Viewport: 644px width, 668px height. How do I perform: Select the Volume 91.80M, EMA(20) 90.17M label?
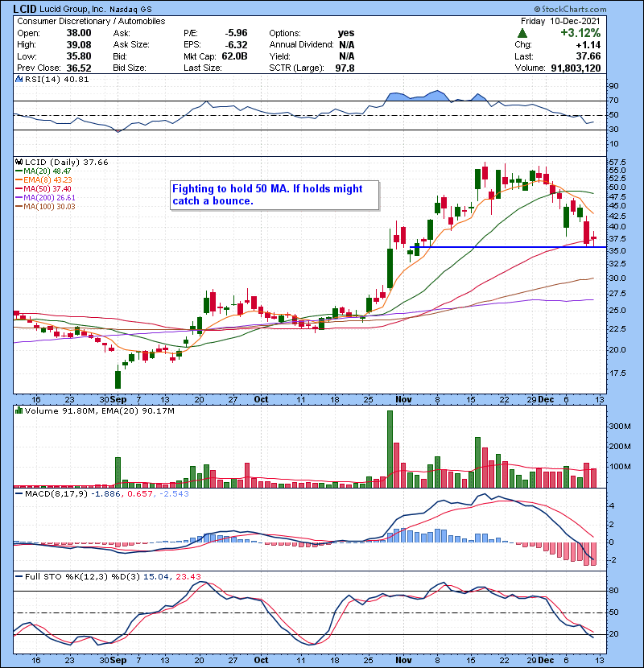(x=99, y=411)
